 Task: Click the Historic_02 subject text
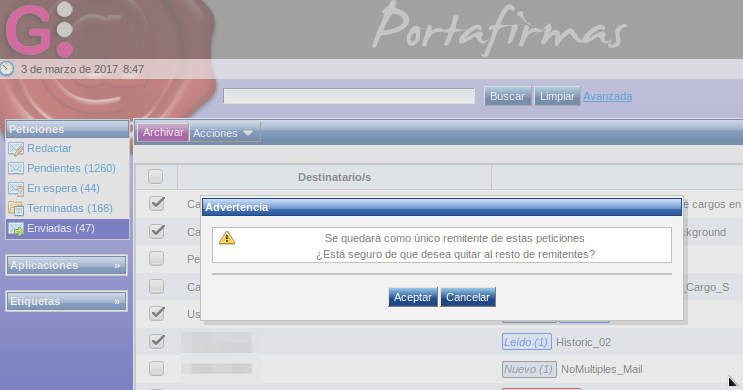(x=583, y=342)
